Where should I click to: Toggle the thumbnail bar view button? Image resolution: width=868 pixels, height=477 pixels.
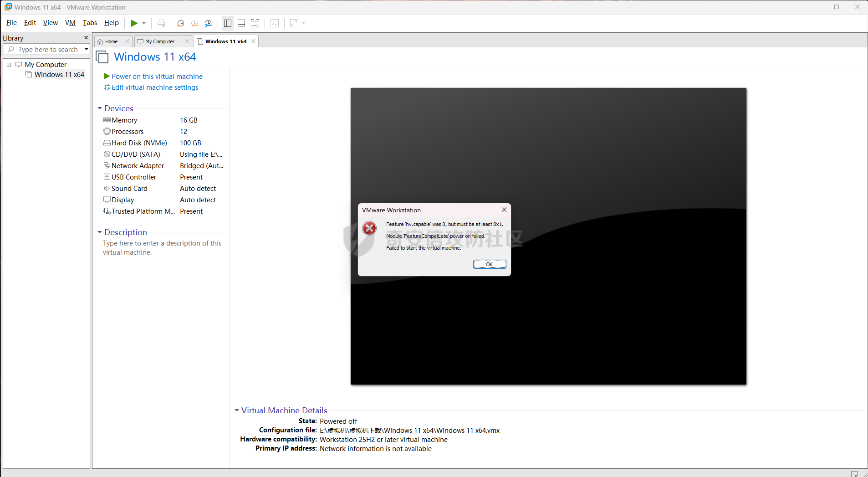tap(241, 23)
